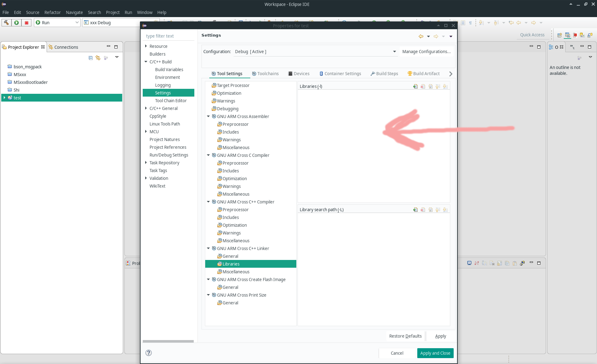Edit entry icon in Libraries (-l) panel
Viewport: 597px width, 364px height.
[x=430, y=86]
